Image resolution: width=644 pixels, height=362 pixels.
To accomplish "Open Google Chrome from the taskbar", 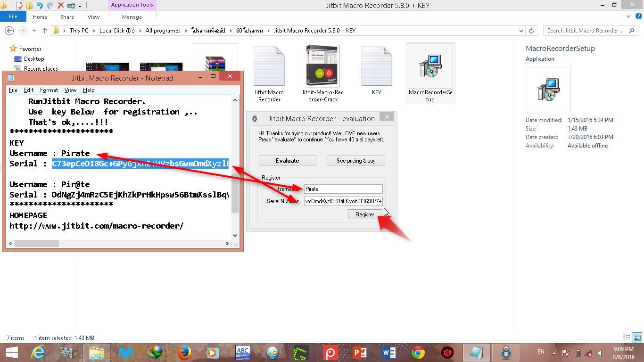I will (418, 353).
